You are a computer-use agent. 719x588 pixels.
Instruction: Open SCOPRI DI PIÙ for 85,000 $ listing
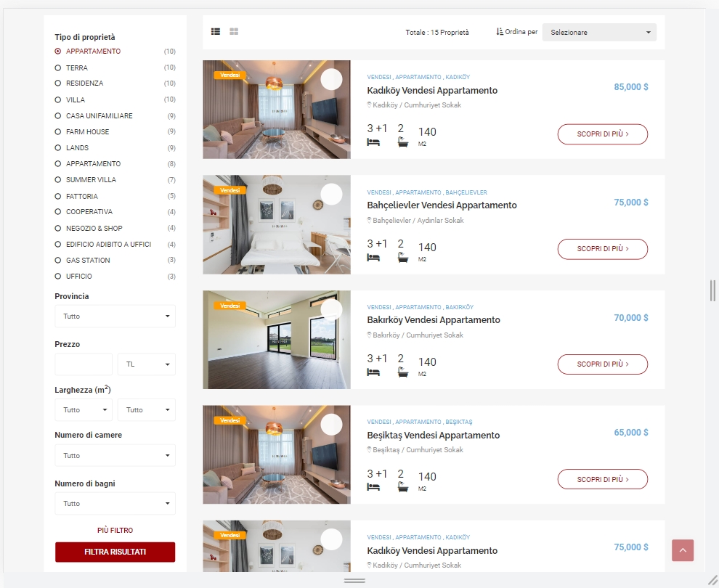[603, 134]
